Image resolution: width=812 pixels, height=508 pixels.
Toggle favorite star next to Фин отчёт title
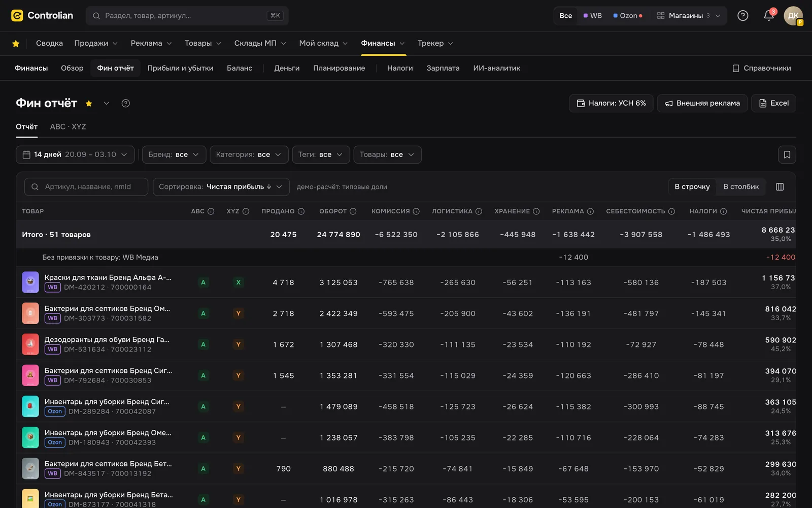click(x=89, y=104)
